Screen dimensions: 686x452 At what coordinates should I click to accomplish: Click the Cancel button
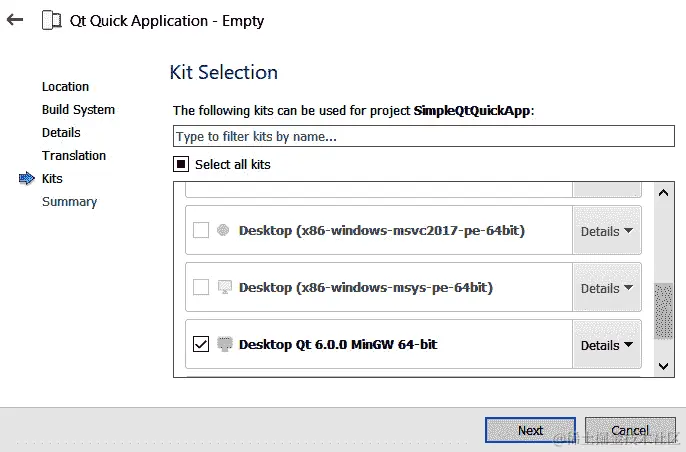click(x=630, y=430)
